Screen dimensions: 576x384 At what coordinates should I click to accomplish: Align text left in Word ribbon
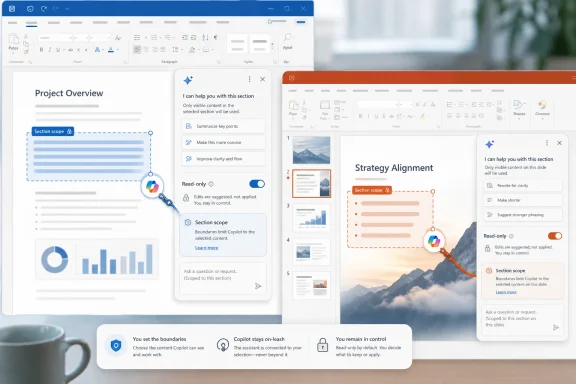click(x=137, y=49)
